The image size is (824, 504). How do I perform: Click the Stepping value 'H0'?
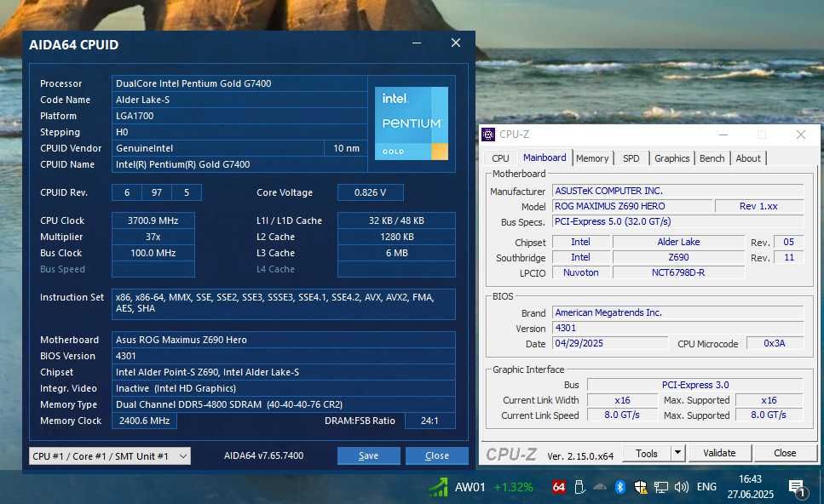tap(239, 132)
